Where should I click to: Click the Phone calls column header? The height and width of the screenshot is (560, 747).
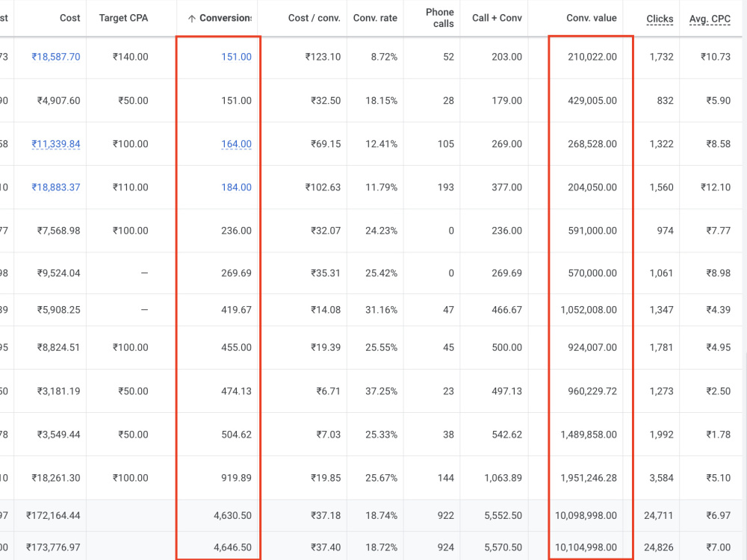coord(440,18)
